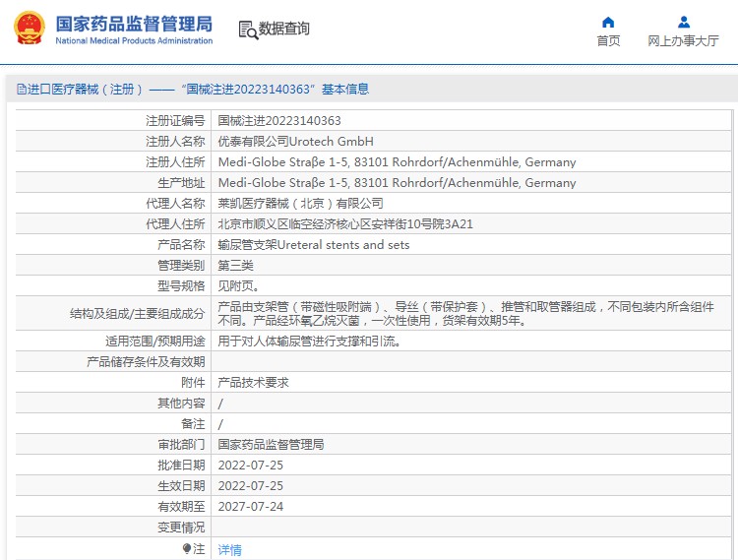Click National Medical Products Administration subtitle
738x560 pixels.
click(134, 41)
